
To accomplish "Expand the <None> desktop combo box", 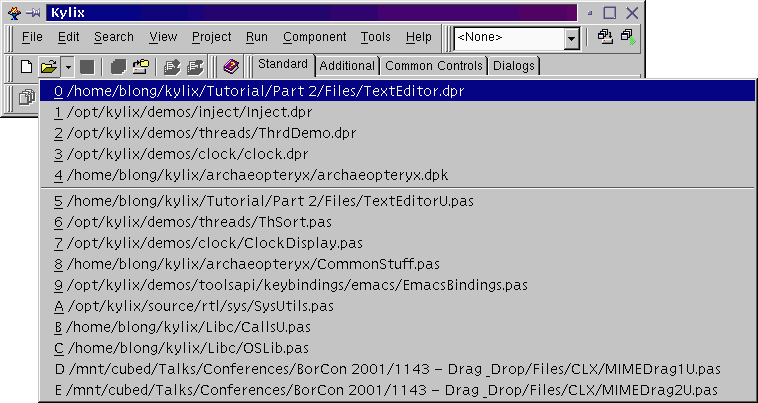I will pyautogui.click(x=571, y=38).
